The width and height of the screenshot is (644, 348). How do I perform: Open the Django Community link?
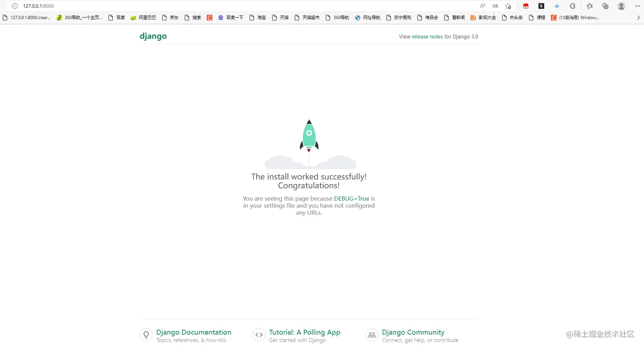[x=413, y=332]
